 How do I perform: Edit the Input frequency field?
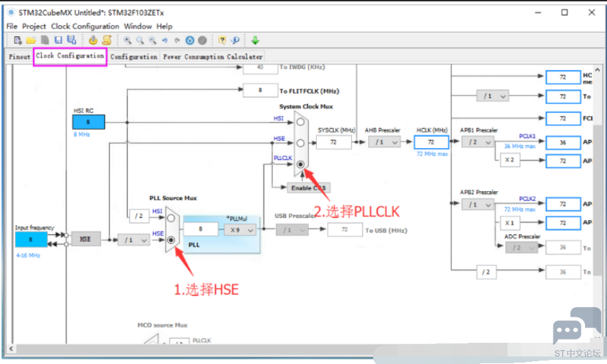(x=31, y=239)
